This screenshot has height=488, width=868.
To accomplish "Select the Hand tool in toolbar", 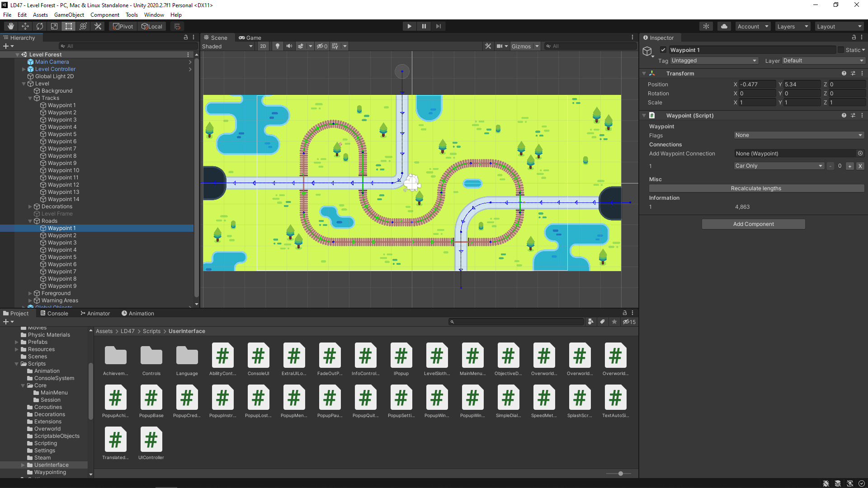I will coord(11,26).
